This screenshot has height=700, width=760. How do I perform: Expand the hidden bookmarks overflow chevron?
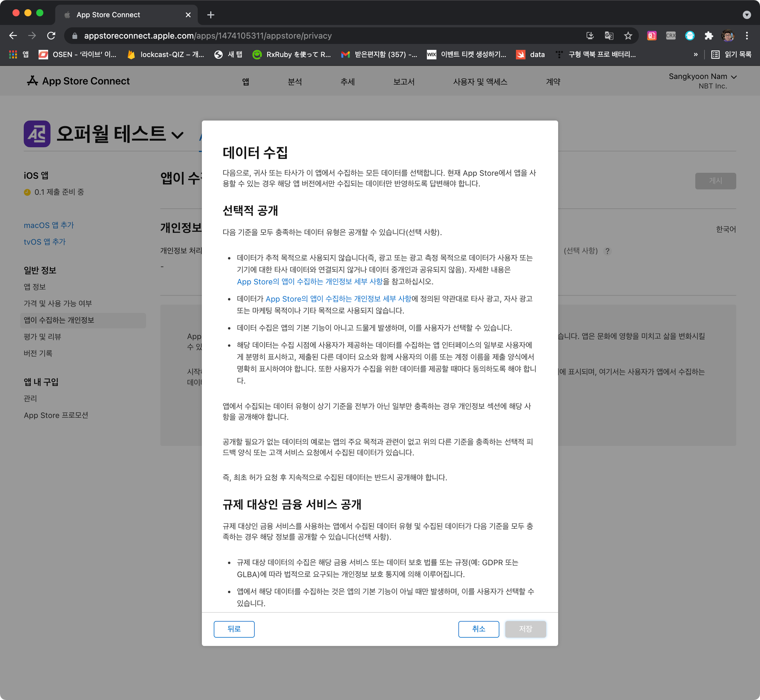tap(695, 54)
